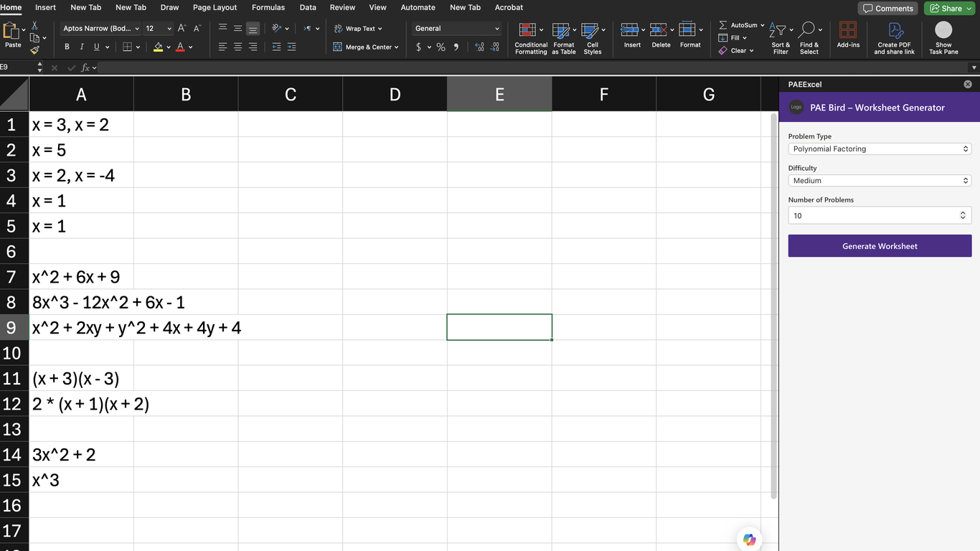Click Generate Worksheet button
The image size is (980, 551).
tap(880, 246)
